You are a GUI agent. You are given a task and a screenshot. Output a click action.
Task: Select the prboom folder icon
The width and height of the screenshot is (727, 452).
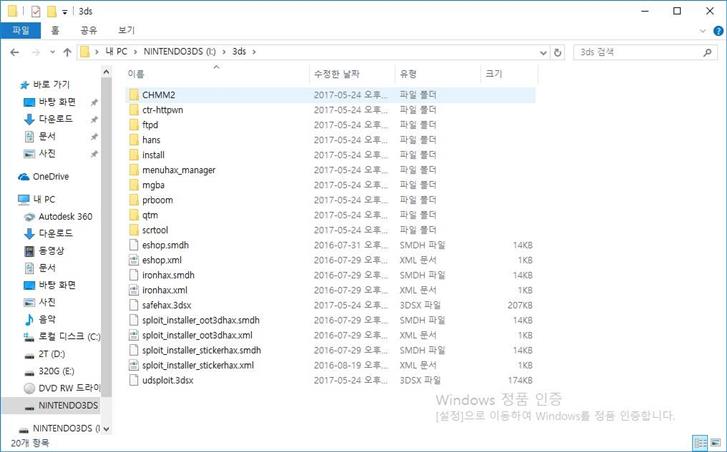[134, 200]
